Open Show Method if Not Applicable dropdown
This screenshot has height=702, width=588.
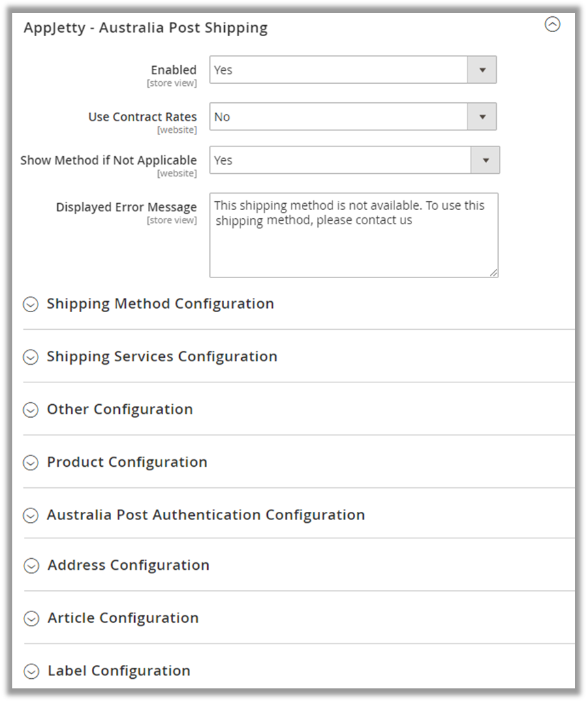tap(340, 160)
